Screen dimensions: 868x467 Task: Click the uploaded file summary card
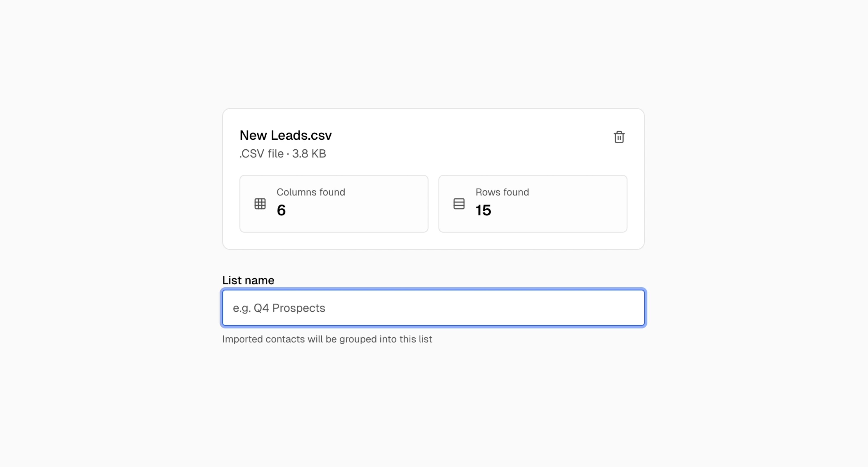[433, 179]
